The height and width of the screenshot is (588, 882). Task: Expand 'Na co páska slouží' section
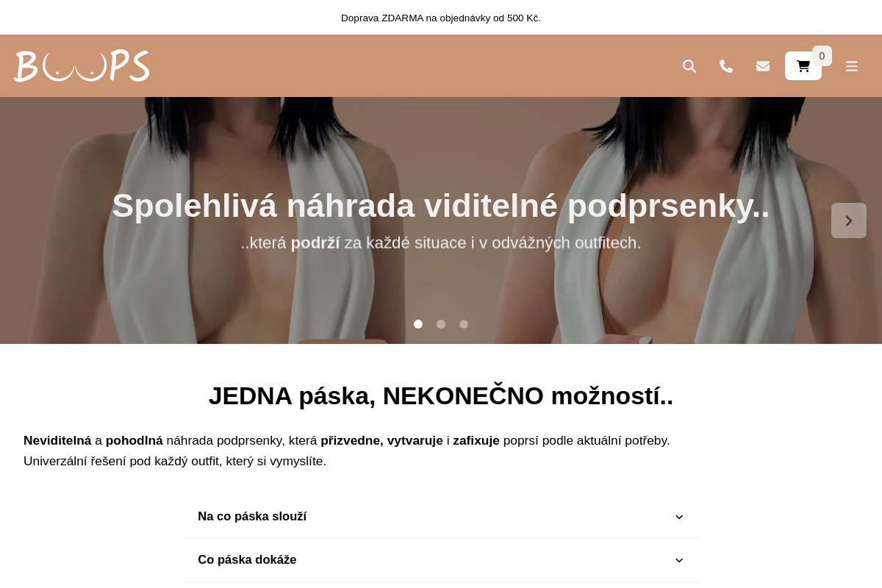(441, 517)
